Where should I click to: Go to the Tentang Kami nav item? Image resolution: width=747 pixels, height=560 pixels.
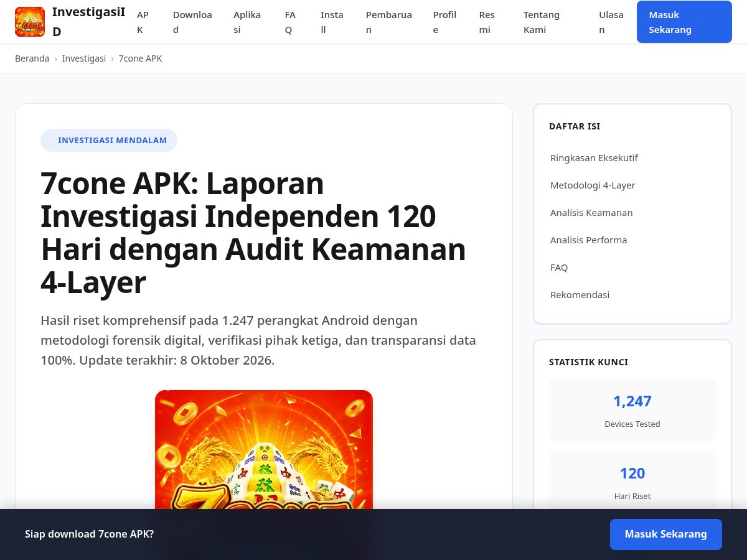542,22
